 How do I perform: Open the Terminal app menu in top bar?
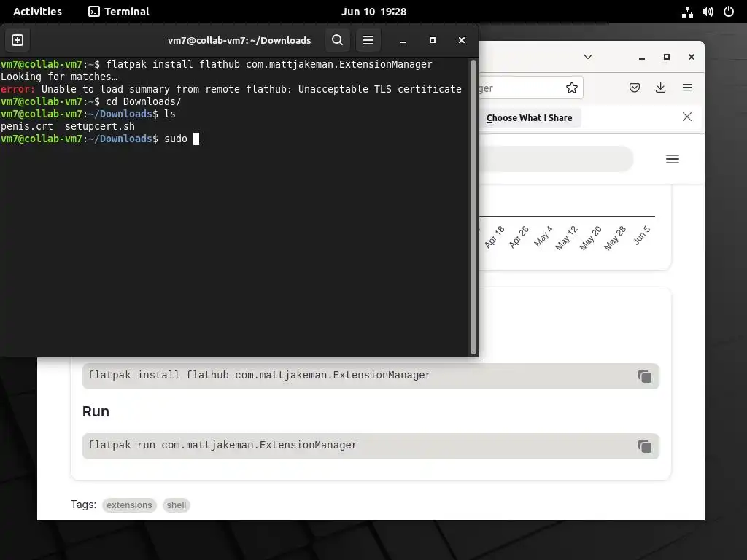pyautogui.click(x=119, y=12)
